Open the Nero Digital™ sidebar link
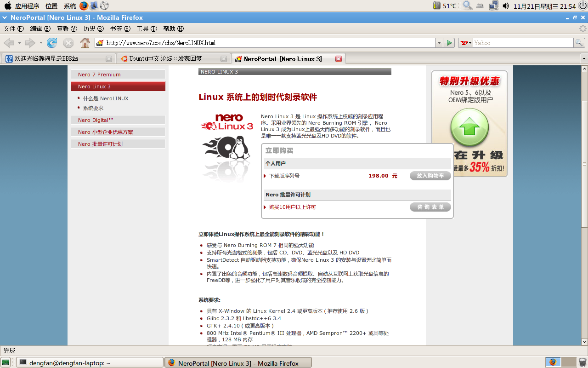The width and height of the screenshot is (588, 368). click(x=118, y=120)
